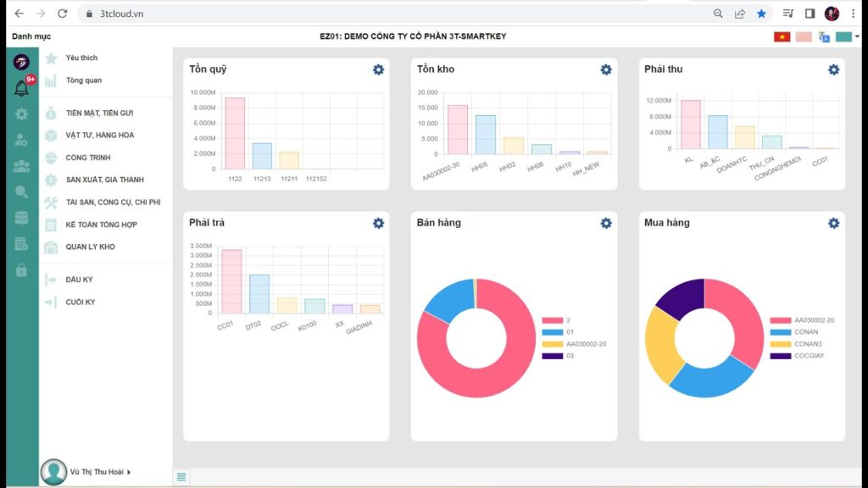868x488 pixels.
Task: Open settings gear on Mua hàng card
Action: [834, 223]
